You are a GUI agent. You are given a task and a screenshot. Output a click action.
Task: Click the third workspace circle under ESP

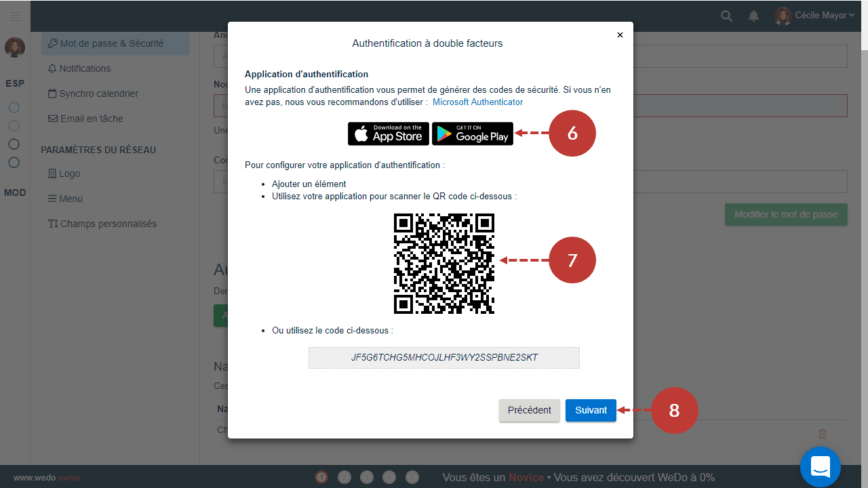[14, 144]
